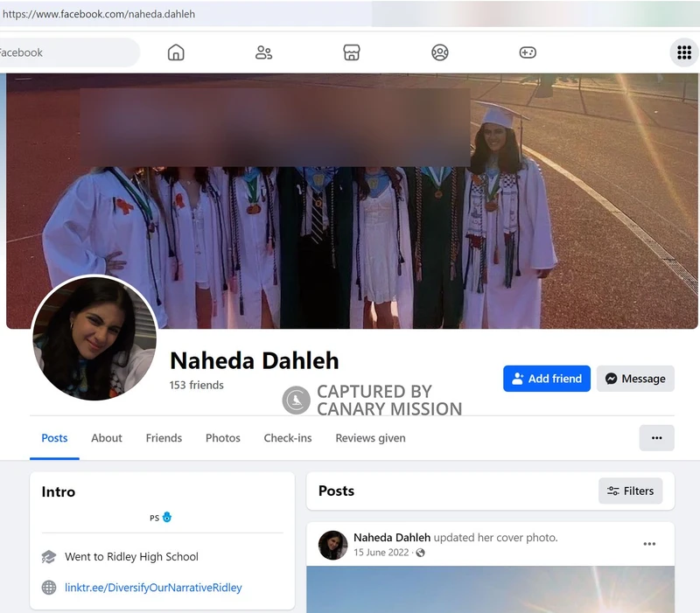The height and width of the screenshot is (613, 700).
Task: Switch to the Check-ins tab
Action: coord(288,438)
